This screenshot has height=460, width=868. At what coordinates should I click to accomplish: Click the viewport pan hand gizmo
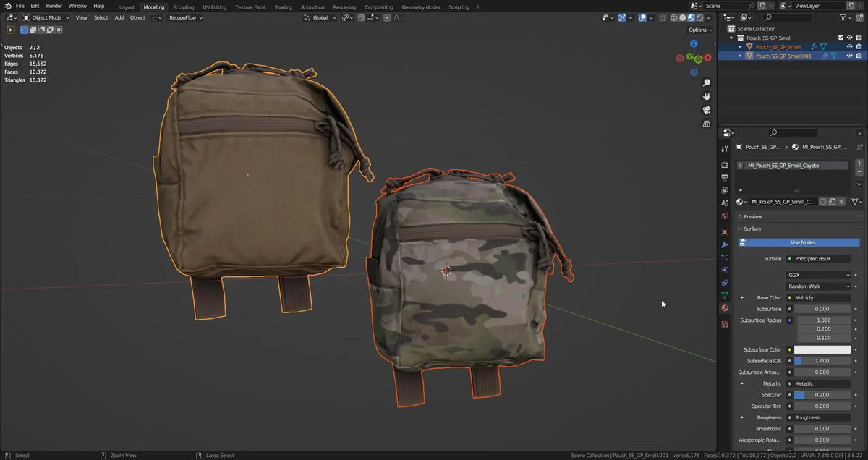coord(707,96)
